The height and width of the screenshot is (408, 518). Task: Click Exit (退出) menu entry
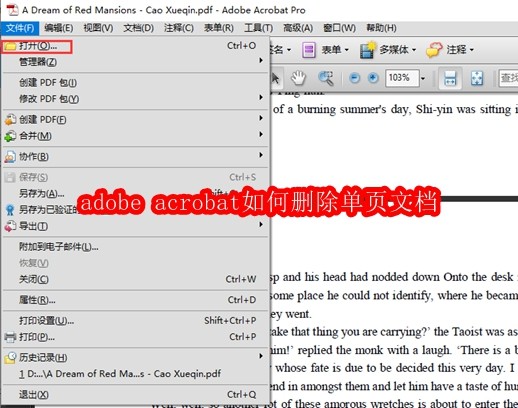coord(135,394)
